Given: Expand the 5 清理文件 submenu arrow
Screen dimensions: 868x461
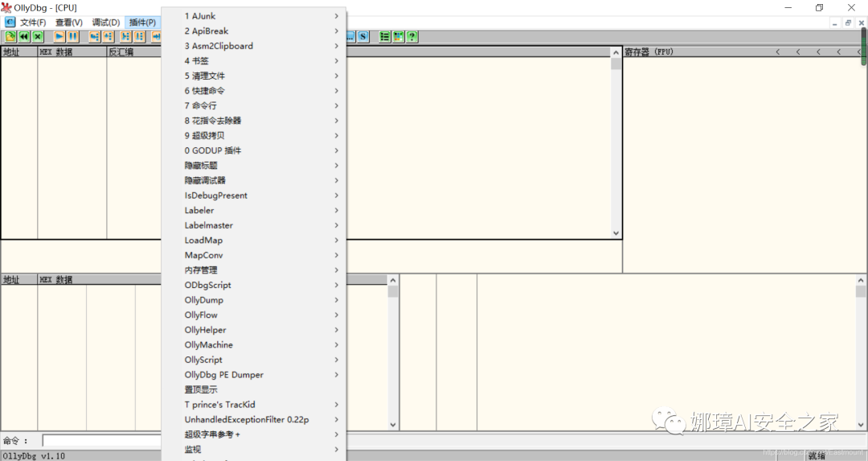Looking at the screenshot, I should tap(337, 76).
